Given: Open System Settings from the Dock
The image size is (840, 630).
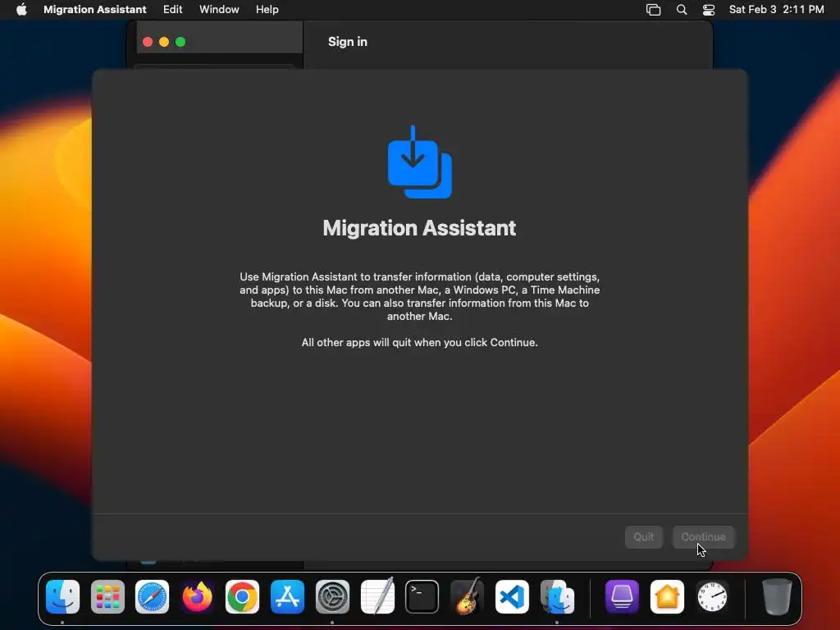Looking at the screenshot, I should pyautogui.click(x=332, y=597).
